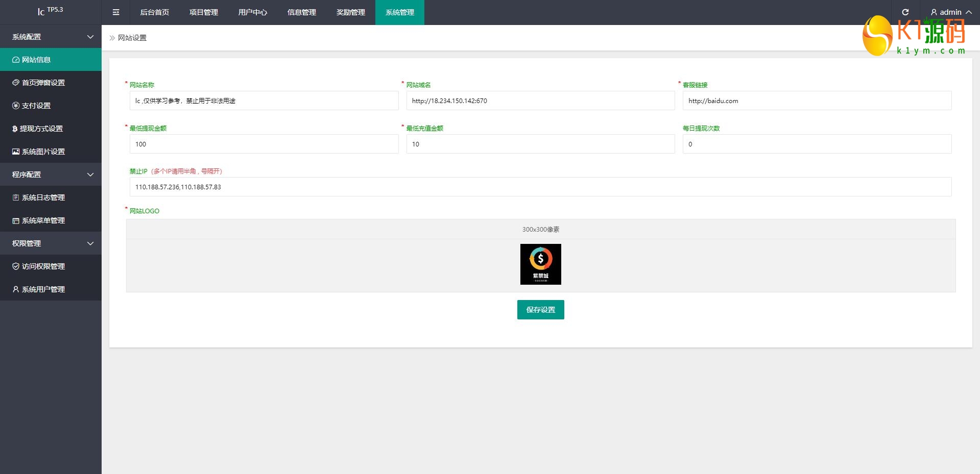Click the 网站LOGO field label
The height and width of the screenshot is (474, 980).
[145, 211]
